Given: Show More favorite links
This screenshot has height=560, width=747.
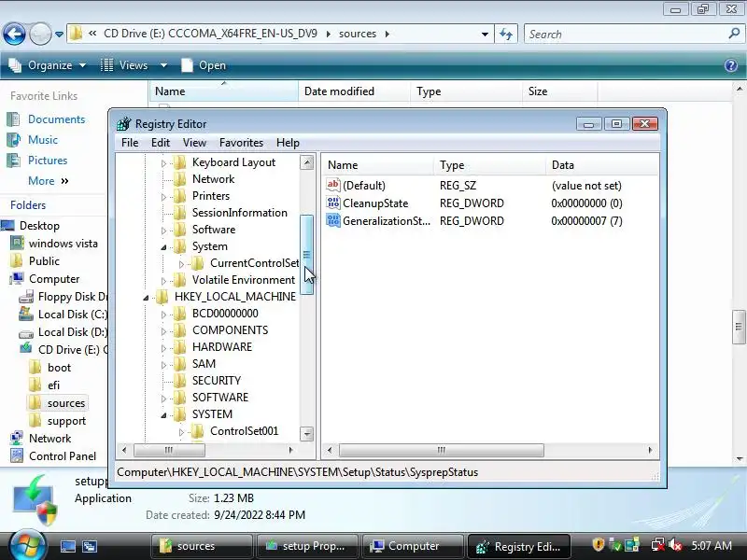Looking at the screenshot, I should point(49,181).
